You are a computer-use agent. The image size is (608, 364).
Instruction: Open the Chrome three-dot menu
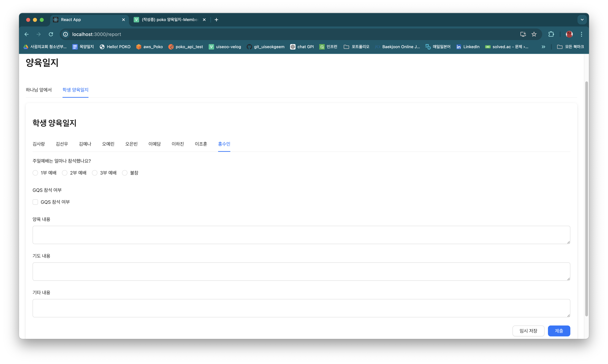tap(581, 34)
